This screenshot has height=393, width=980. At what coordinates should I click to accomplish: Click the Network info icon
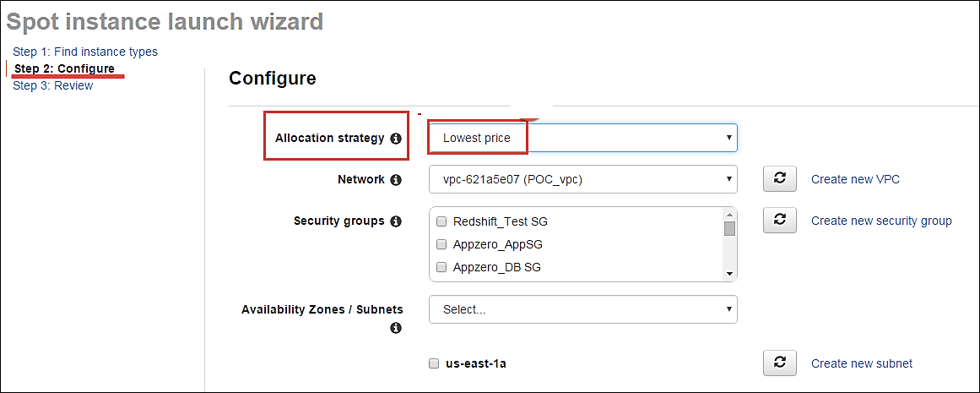click(396, 180)
